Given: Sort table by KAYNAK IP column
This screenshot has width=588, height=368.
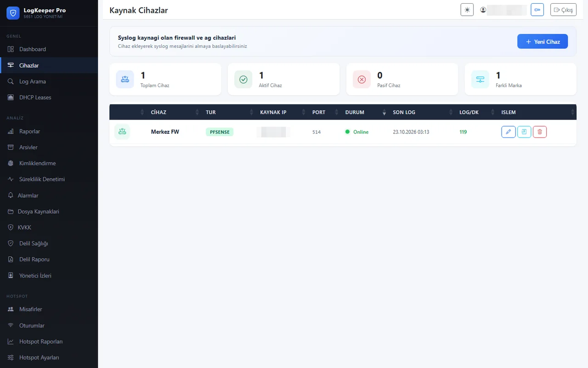Looking at the screenshot, I should coord(282,112).
